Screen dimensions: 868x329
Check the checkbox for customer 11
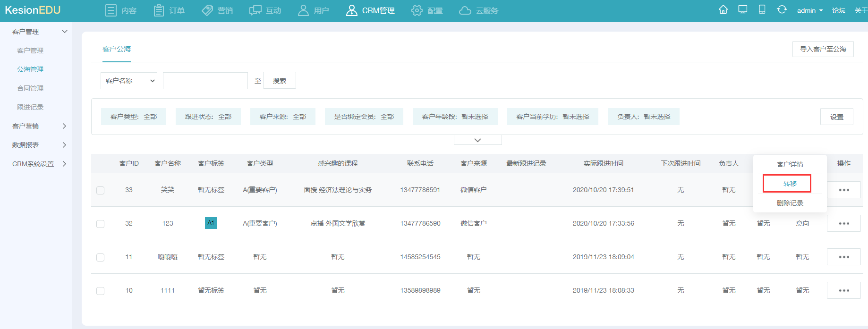[100, 257]
